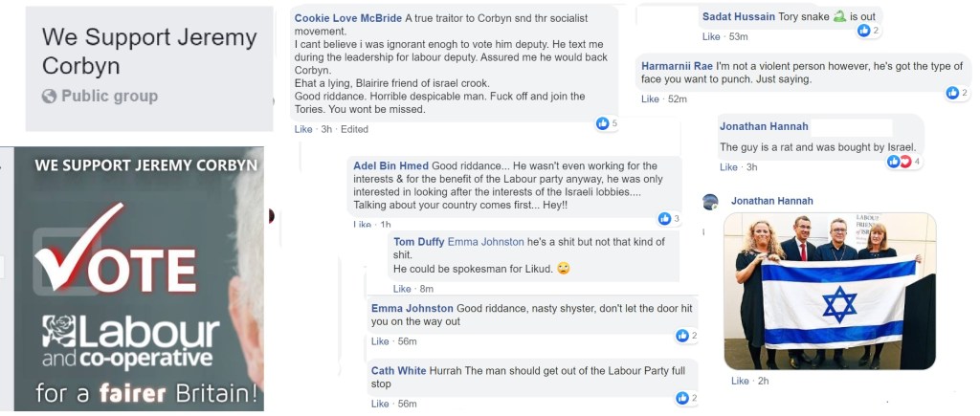Open the We Support Jeremy Corbyn group title

tap(149, 52)
